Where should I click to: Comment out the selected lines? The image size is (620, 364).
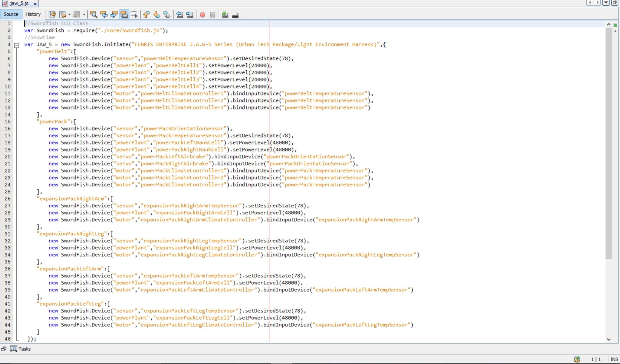225,14
